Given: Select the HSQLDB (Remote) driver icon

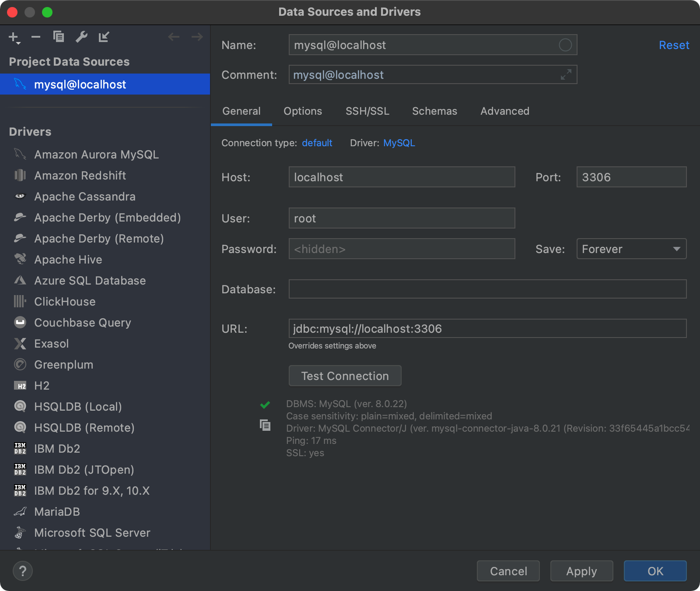Looking at the screenshot, I should [20, 427].
